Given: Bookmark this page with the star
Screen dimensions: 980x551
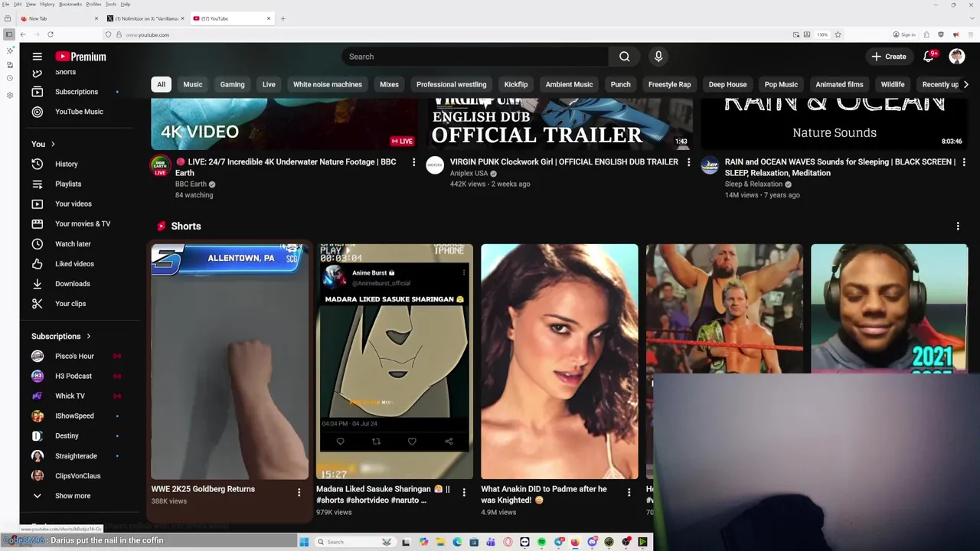Looking at the screenshot, I should (x=838, y=34).
